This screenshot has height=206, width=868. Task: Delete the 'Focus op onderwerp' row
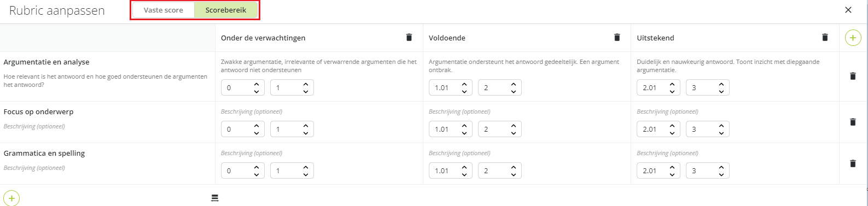852,122
